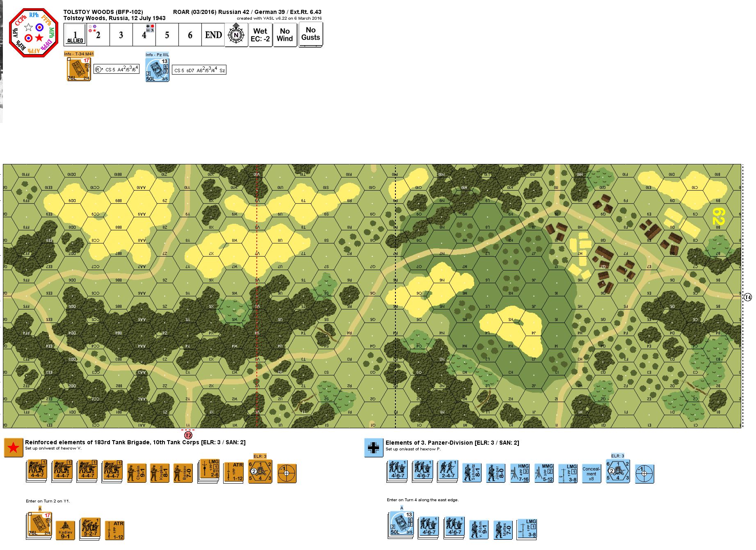756x550 pixels.
Task: Click the turn 1 ALLIED turn marker
Action: [75, 35]
